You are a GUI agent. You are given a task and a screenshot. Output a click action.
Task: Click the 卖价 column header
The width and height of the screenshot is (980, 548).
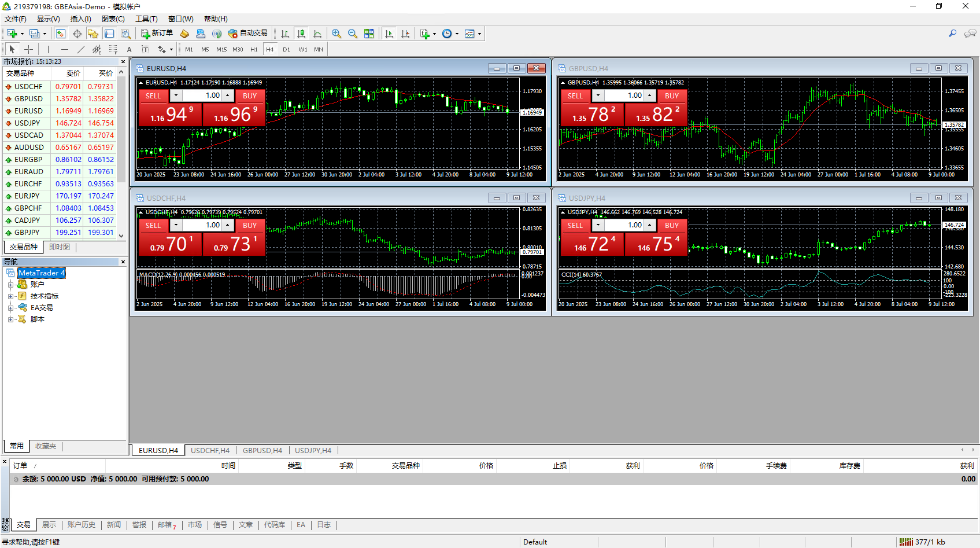pyautogui.click(x=67, y=73)
